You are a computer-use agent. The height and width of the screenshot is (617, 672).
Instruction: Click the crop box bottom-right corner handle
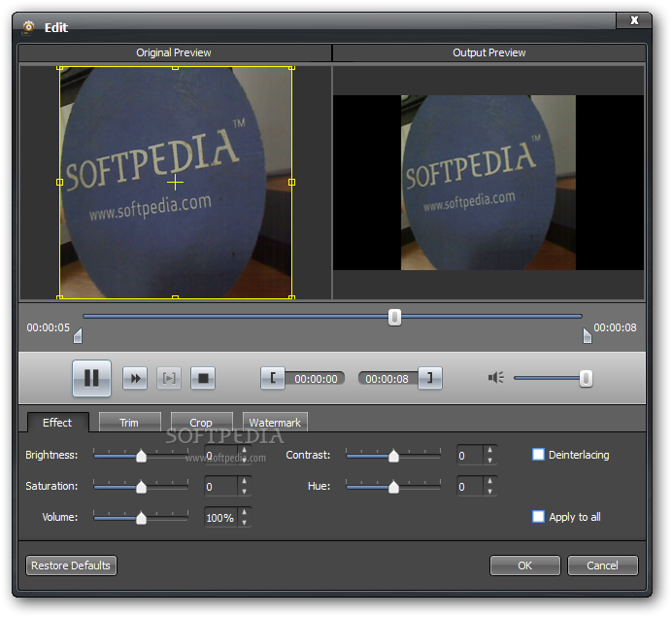point(292,296)
